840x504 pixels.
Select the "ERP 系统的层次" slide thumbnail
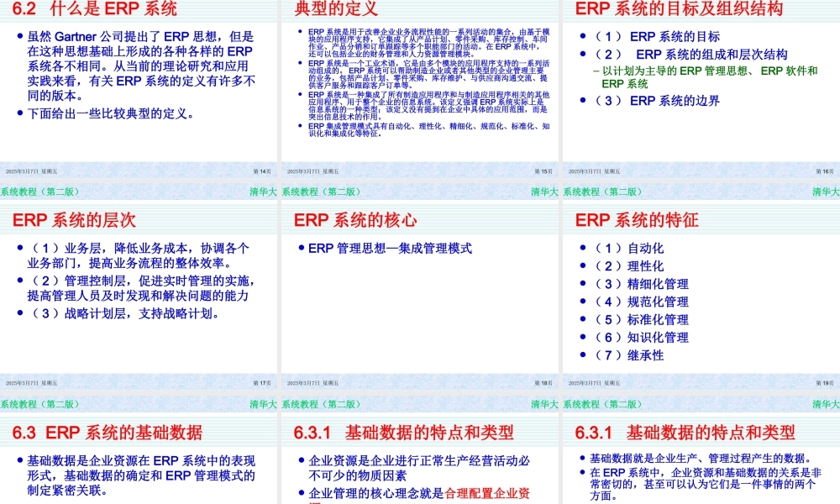pyautogui.click(x=139, y=286)
